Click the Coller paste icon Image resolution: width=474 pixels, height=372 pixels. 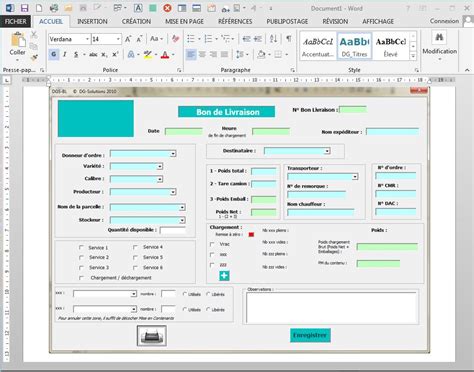[x=18, y=41]
